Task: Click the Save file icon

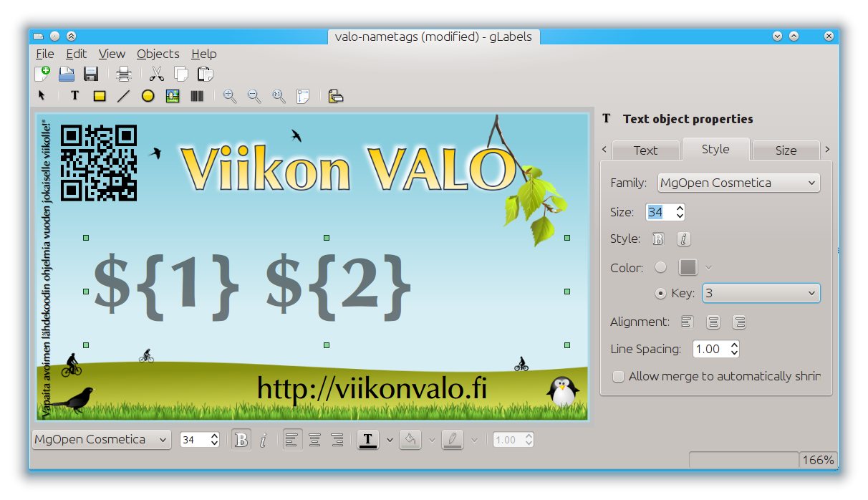Action: coord(91,73)
